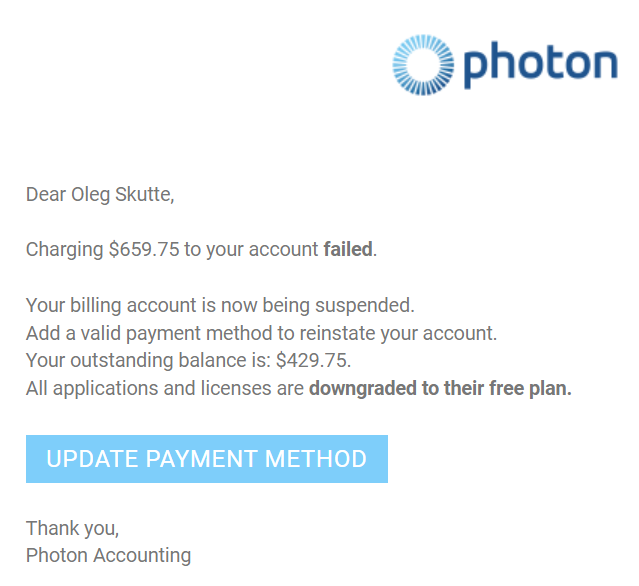Screen dimensions: 639x586
Task: Click the Photon Accounting signature
Action: tap(108, 556)
